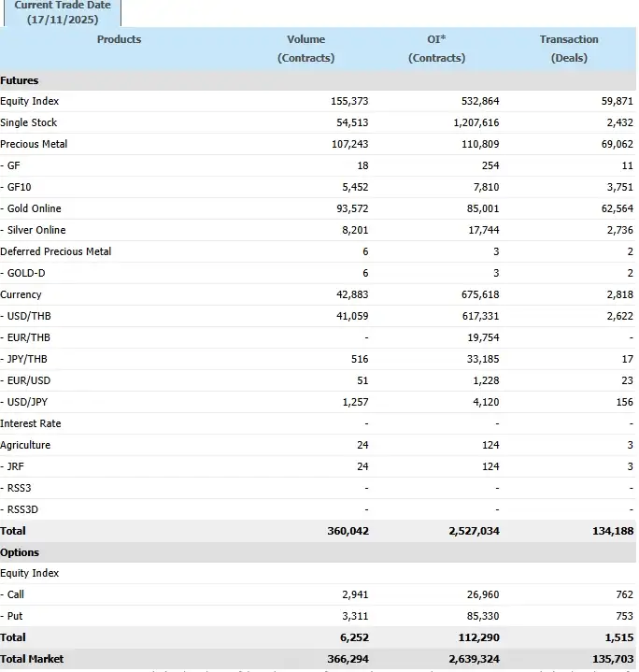Screen dimensions: 639x672
Task: Open the Current Trade Date tab
Action: [62, 12]
